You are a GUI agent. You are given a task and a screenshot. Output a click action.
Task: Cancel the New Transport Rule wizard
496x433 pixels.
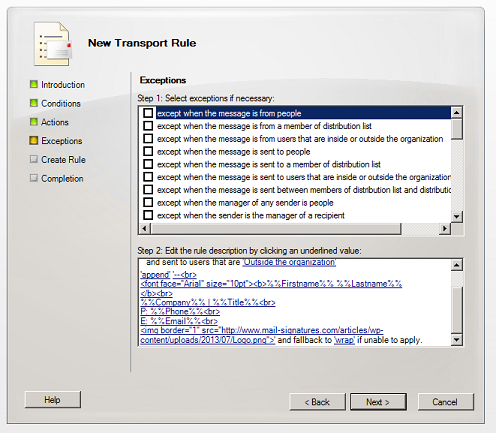(445, 402)
